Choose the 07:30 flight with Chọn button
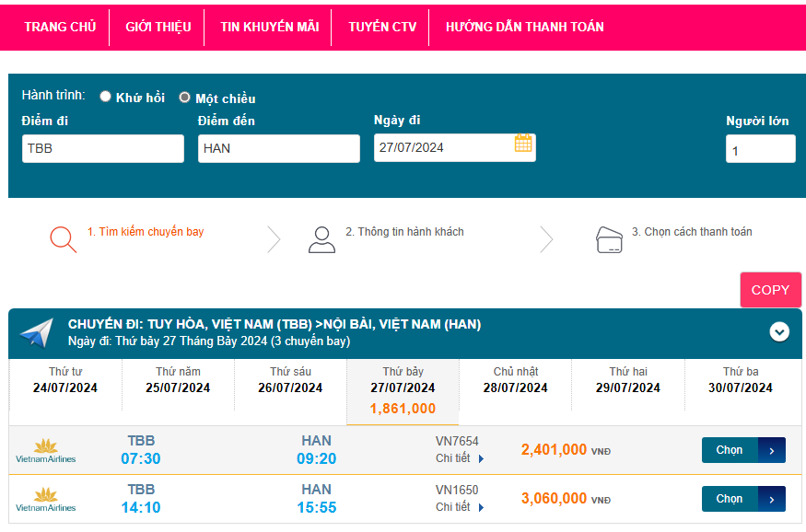Viewport: 806px width, 532px height. tap(742, 450)
